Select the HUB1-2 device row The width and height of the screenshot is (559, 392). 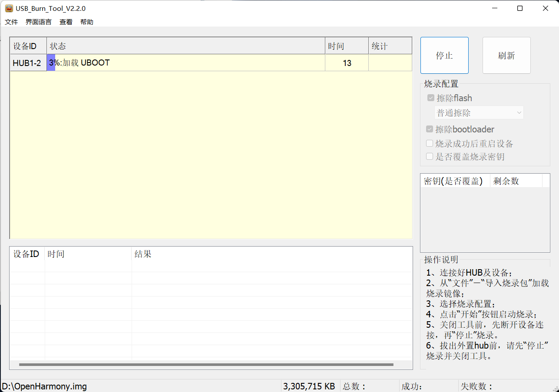(27, 63)
